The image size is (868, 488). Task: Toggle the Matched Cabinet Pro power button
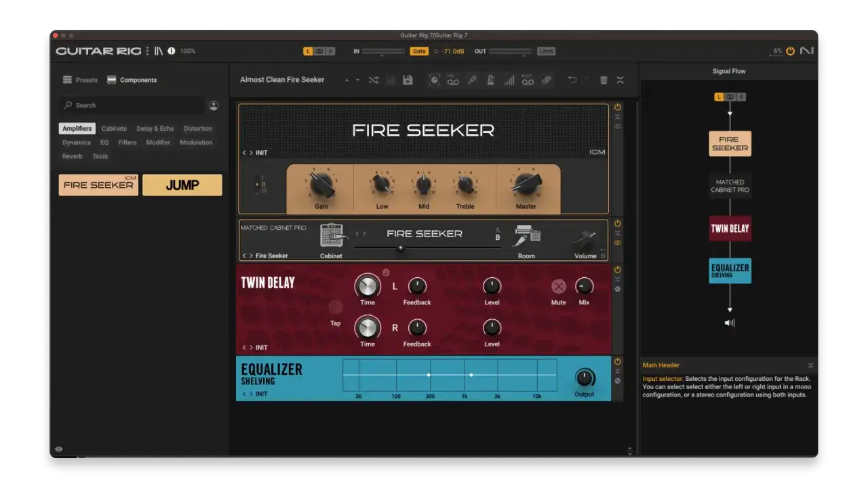617,223
